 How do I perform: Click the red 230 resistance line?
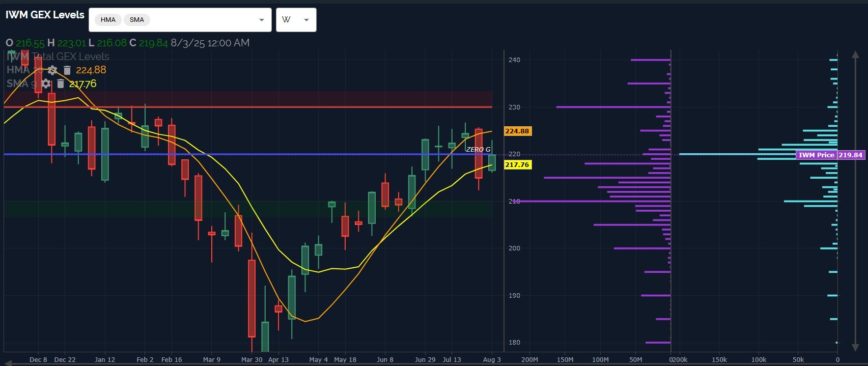(x=248, y=107)
